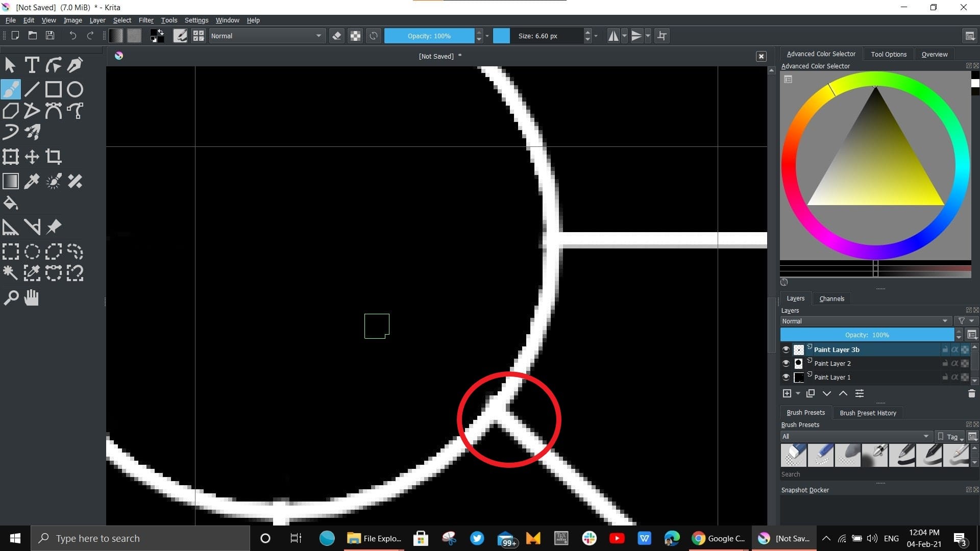Select the Rectangular Selection tool
Viewport: 980px width, 551px height.
tap(11, 252)
